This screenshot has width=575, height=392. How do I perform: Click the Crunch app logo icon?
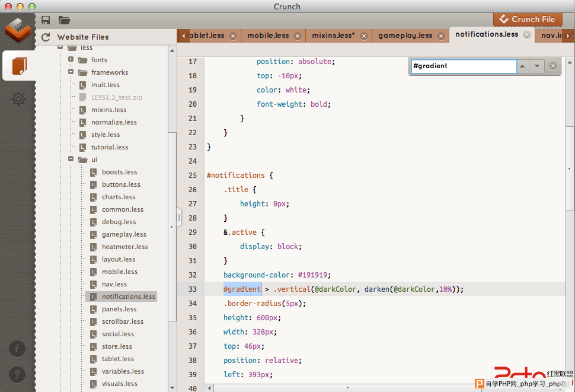[x=18, y=30]
